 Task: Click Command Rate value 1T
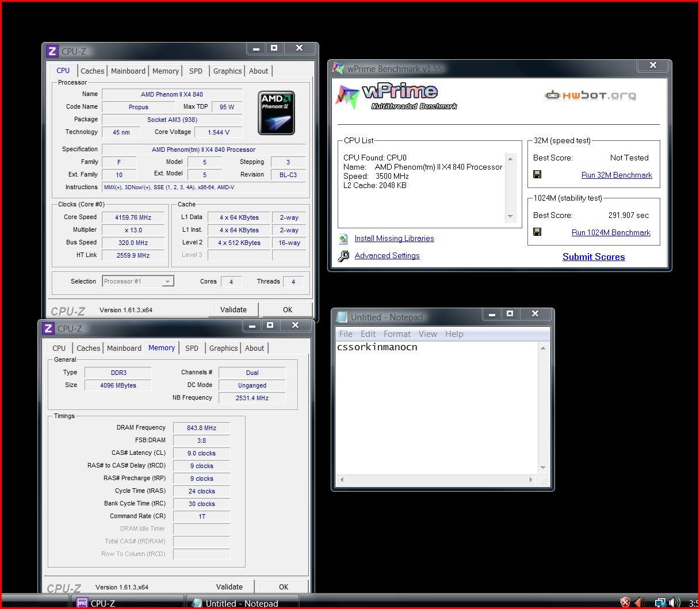point(201,516)
